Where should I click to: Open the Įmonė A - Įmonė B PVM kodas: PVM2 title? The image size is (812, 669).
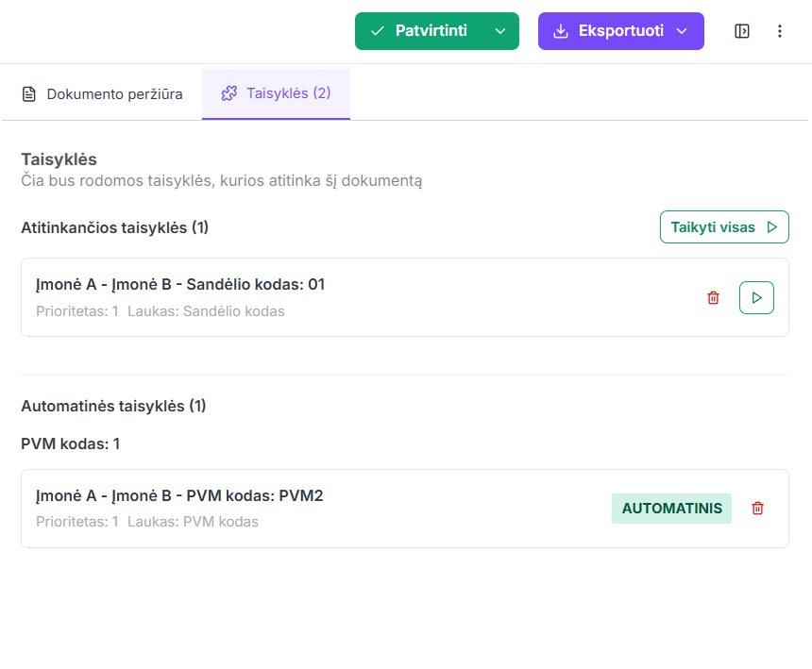coord(179,495)
